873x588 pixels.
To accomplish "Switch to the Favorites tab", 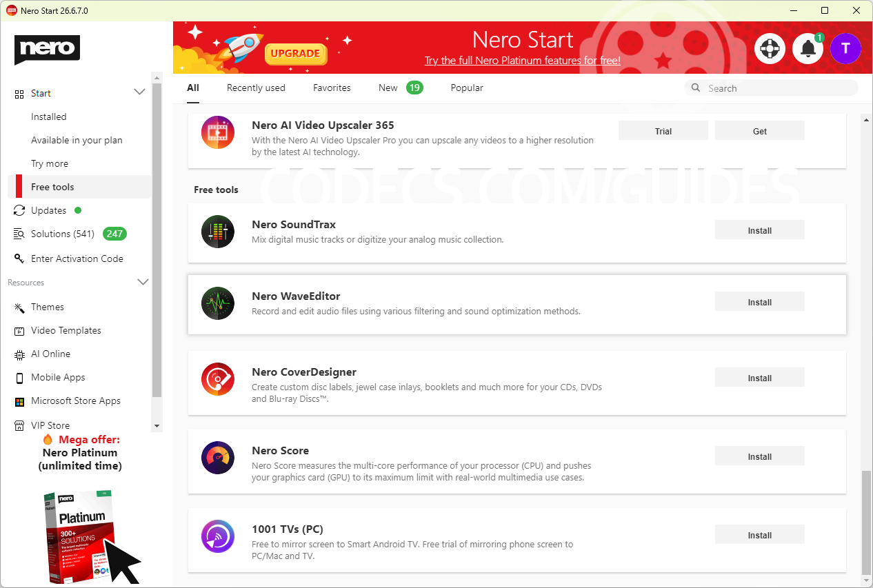I will (x=332, y=88).
